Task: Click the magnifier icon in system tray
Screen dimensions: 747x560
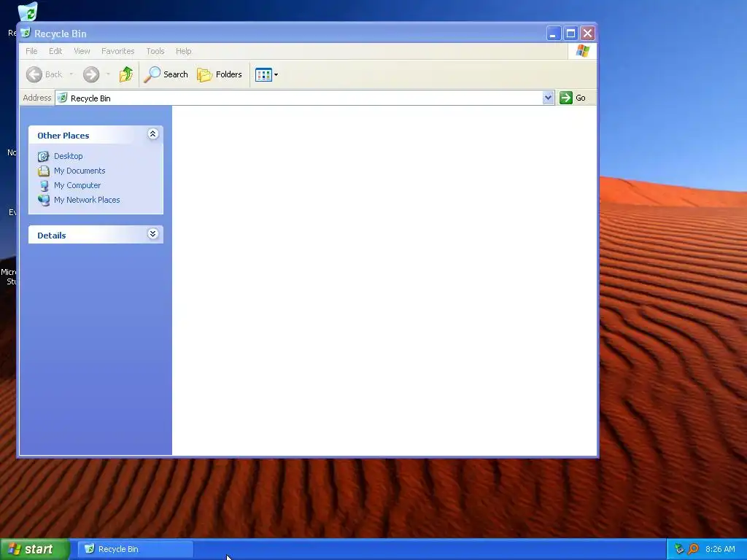Action: pos(693,549)
